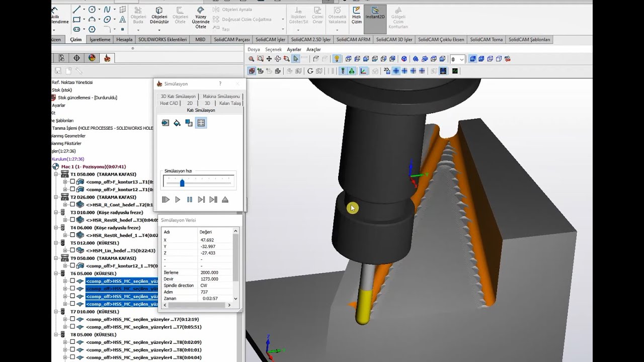Start simulation with the play button
This screenshot has width=644, height=362.
pyautogui.click(x=178, y=200)
